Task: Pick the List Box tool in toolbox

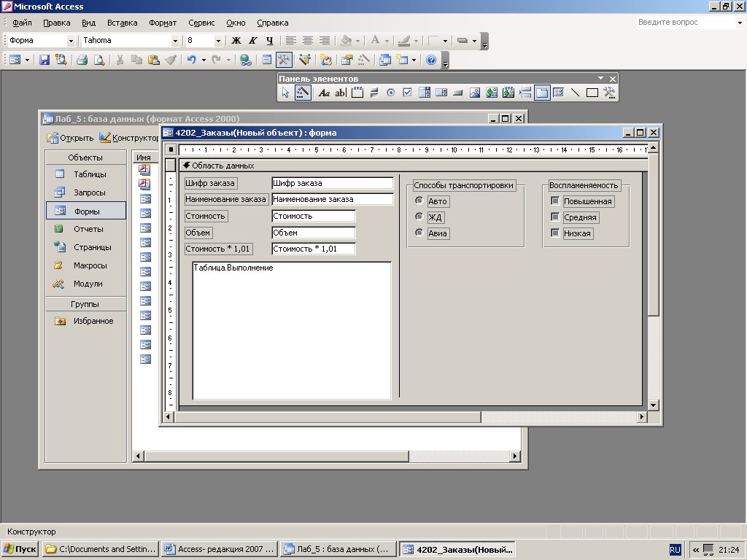Action: [x=441, y=93]
